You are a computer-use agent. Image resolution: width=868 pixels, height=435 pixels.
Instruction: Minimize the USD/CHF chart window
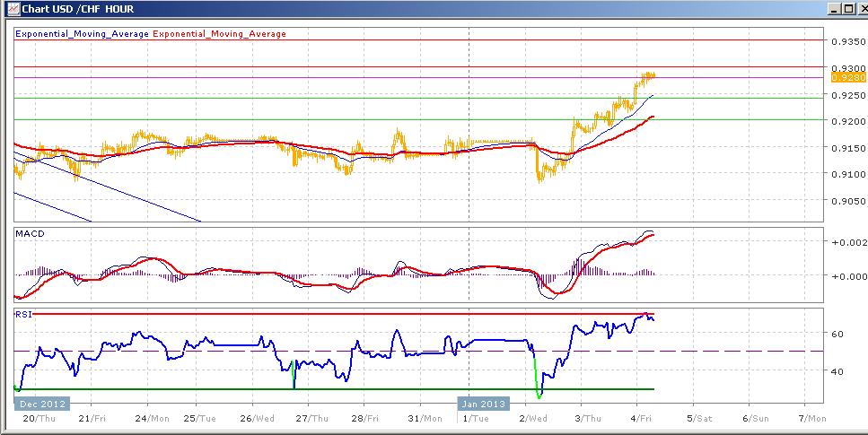click(x=835, y=9)
